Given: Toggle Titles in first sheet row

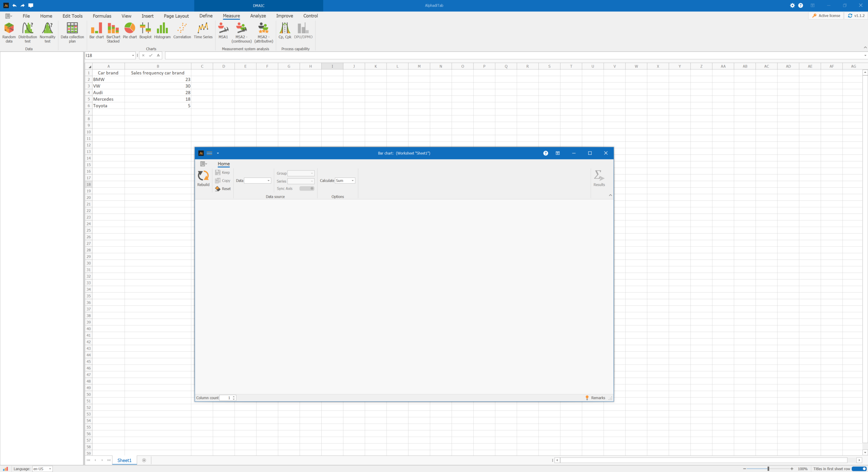Looking at the screenshot, I should pos(859,469).
